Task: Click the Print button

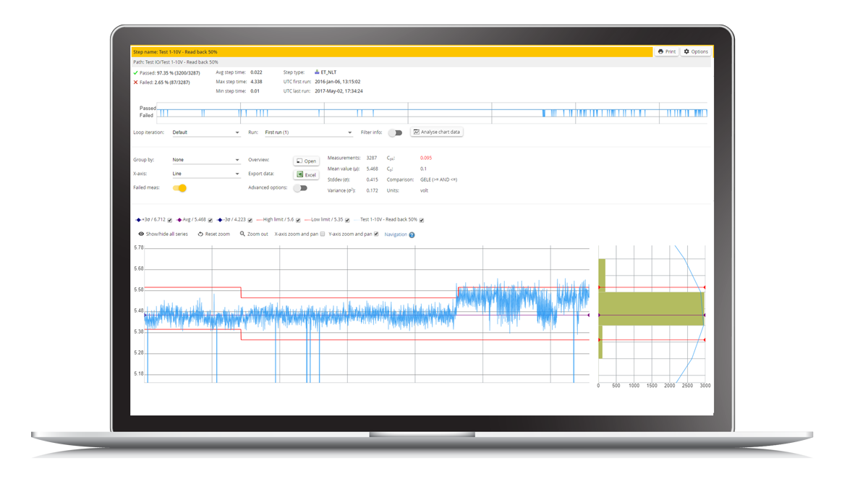Action: [x=666, y=51]
